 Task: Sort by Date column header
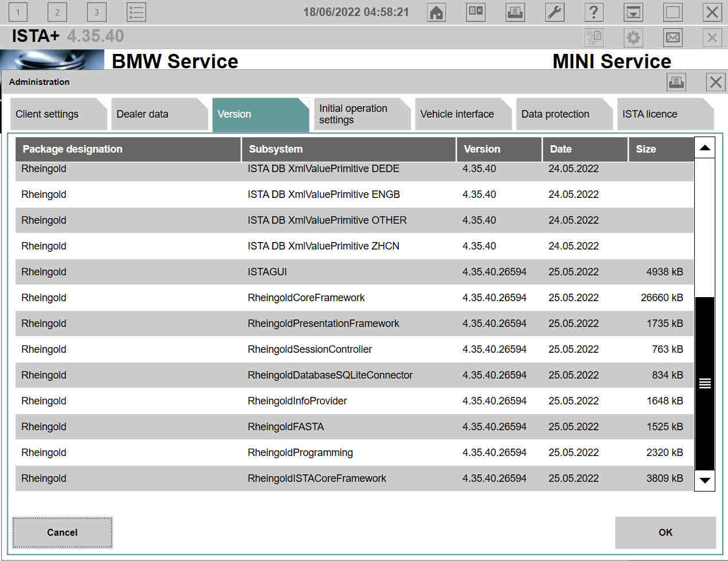[x=585, y=149]
